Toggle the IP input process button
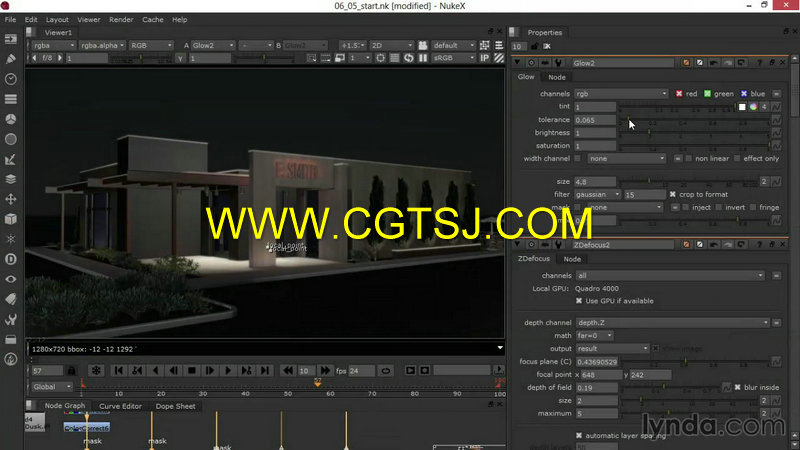 484,58
